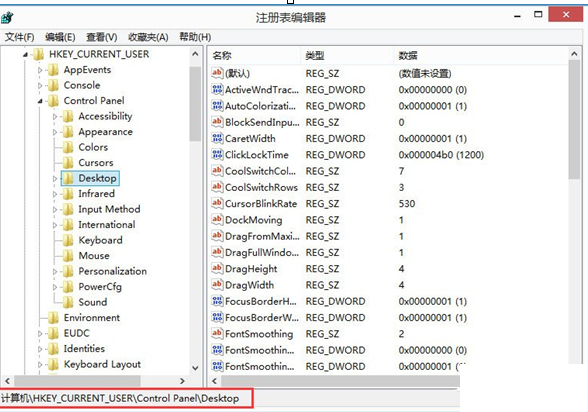This screenshot has height=412, width=588.
Task: Collapse the Control Panel key
Action: coord(40,101)
